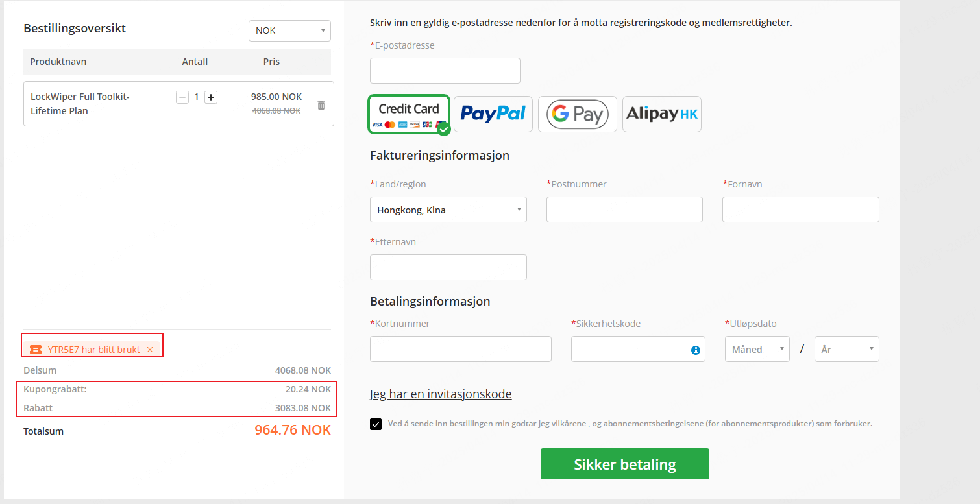This screenshot has width=980, height=504.
Task: Click the Kortnummer input field
Action: point(461,349)
